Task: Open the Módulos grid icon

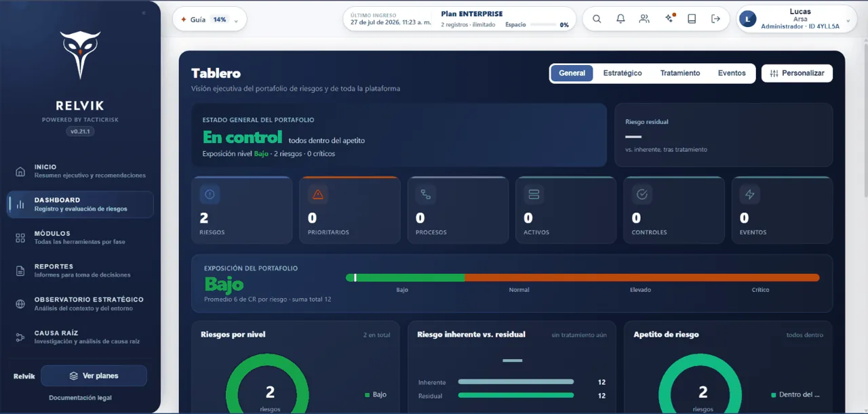Action: pyautogui.click(x=20, y=237)
